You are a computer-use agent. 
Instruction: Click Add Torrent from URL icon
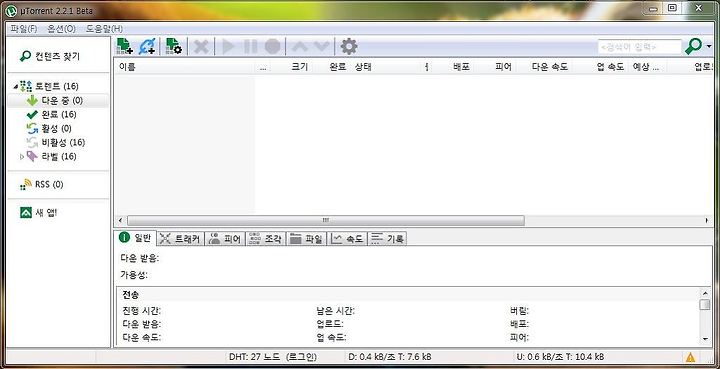click(147, 46)
